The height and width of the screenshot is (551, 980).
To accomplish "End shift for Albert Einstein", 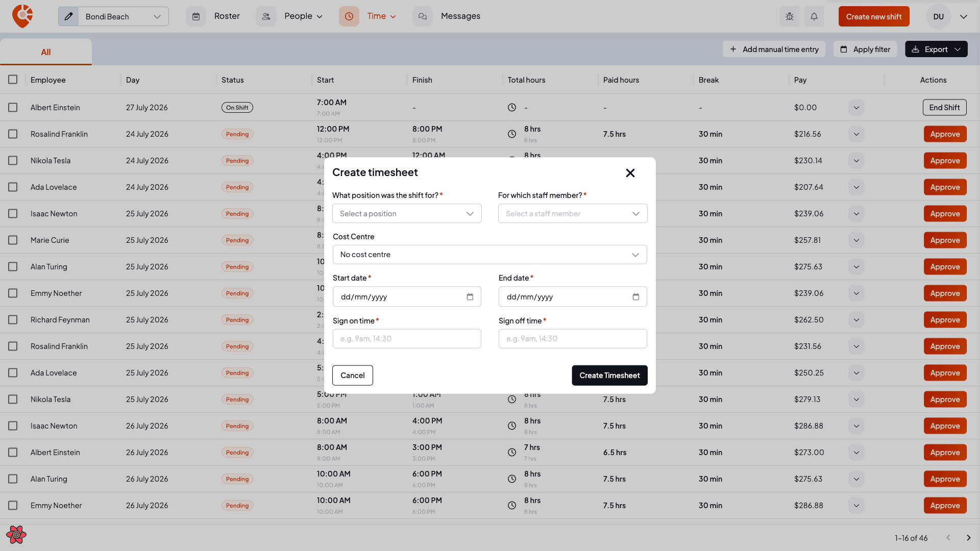I will coord(944,108).
